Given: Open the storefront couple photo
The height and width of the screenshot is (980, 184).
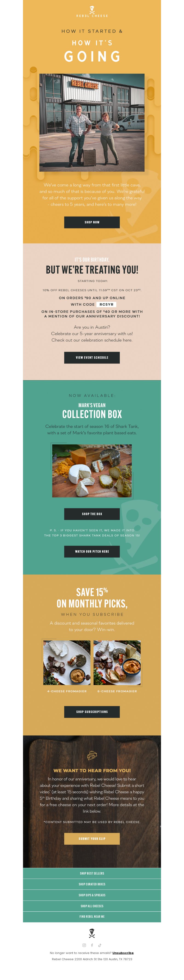Looking at the screenshot, I should coord(92,123).
